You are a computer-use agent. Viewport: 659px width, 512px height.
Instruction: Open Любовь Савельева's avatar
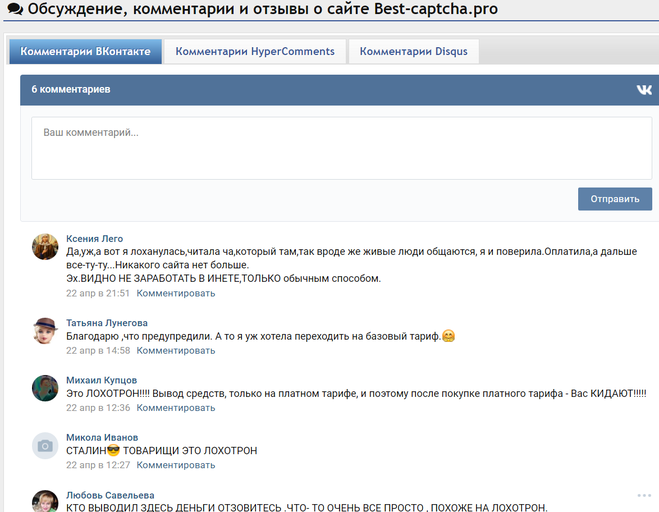tap(44, 501)
